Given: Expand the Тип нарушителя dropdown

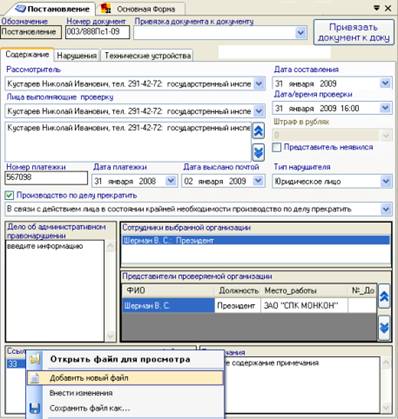Looking at the screenshot, I should coord(385,182).
